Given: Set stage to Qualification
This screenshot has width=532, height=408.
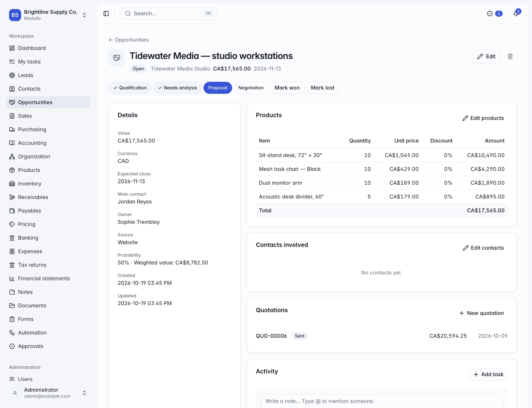Looking at the screenshot, I should (130, 88).
